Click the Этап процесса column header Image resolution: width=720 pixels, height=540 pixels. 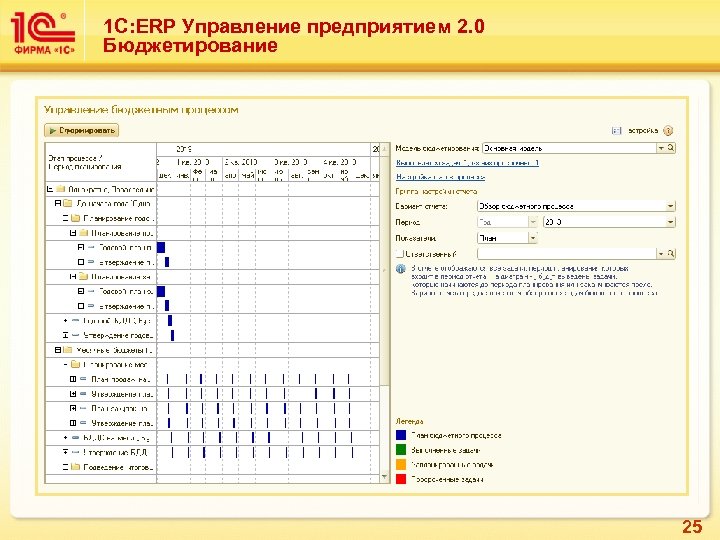(x=101, y=163)
